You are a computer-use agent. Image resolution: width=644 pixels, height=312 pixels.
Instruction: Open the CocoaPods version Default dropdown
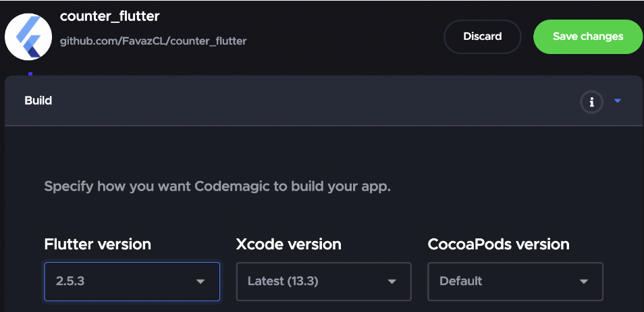[516, 282]
